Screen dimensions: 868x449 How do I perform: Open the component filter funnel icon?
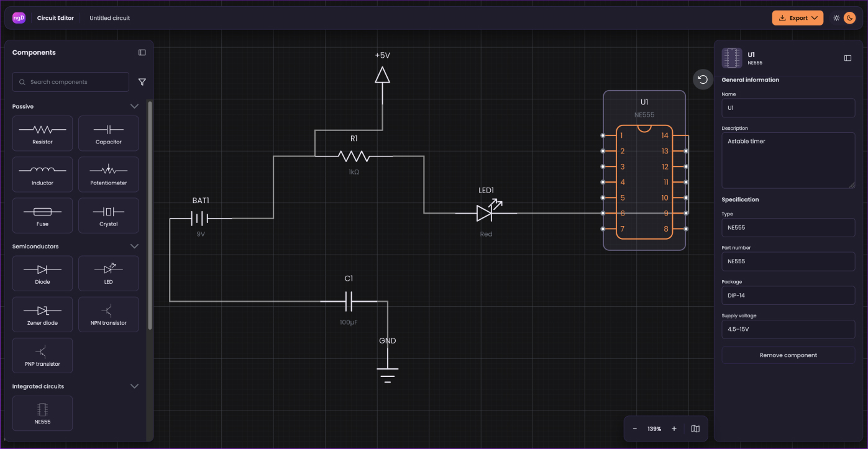tap(142, 82)
